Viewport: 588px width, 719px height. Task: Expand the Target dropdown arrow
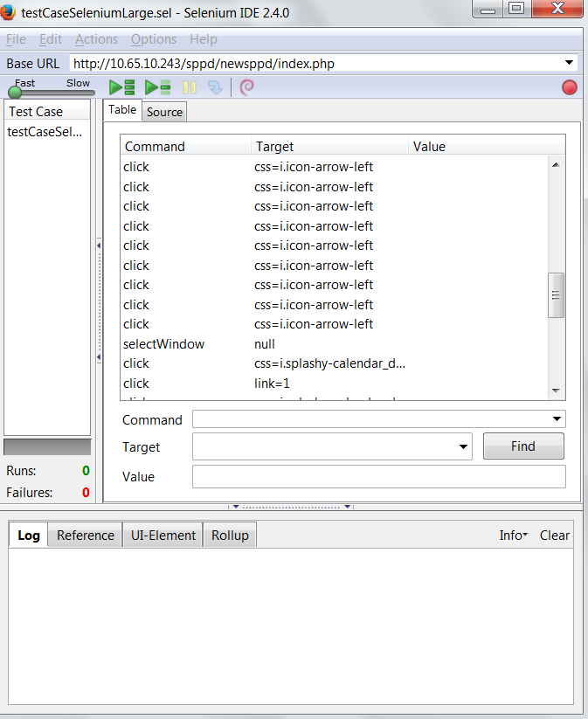click(463, 446)
